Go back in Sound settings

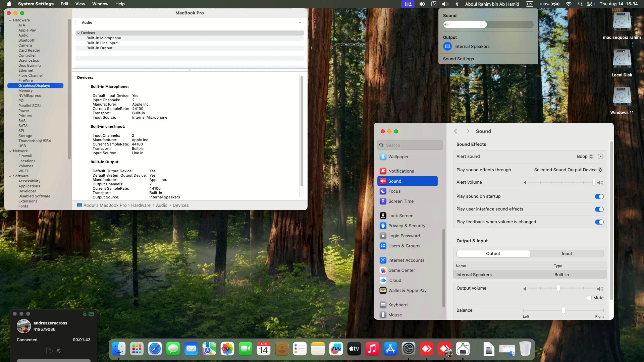pos(455,131)
